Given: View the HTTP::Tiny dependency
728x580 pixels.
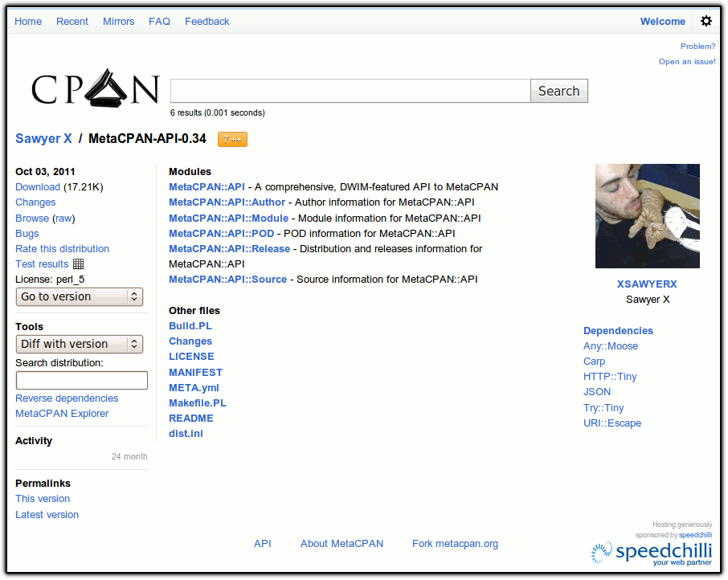Looking at the screenshot, I should pyautogui.click(x=610, y=377).
